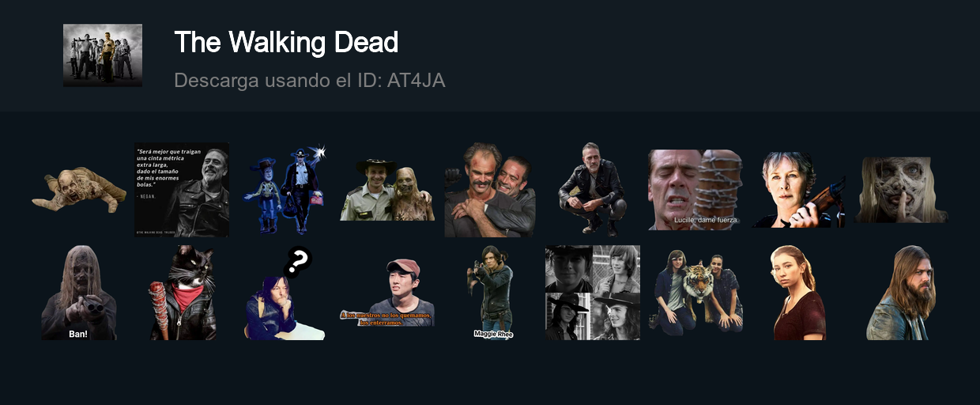The height and width of the screenshot is (405, 980).
Task: Select the 'Ban!' shotgun sticker
Action: [x=79, y=293]
